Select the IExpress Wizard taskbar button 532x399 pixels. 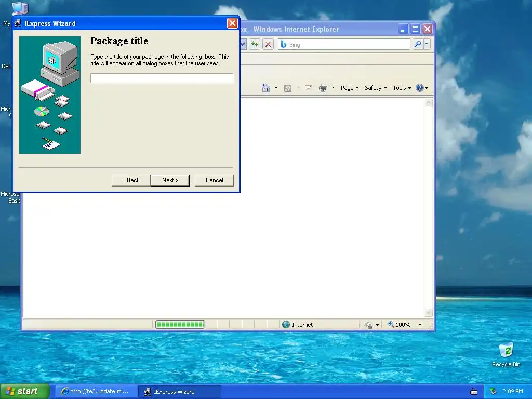pyautogui.click(x=180, y=392)
